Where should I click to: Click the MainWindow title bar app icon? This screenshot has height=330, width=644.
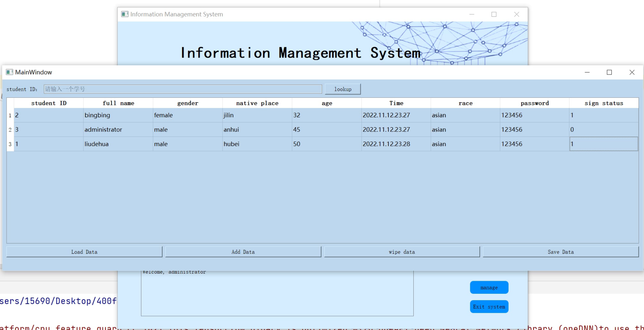point(10,72)
